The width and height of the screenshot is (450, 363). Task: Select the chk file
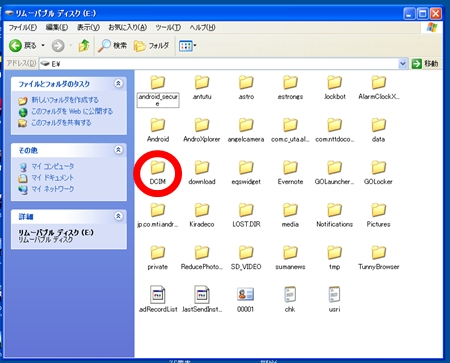(x=290, y=299)
